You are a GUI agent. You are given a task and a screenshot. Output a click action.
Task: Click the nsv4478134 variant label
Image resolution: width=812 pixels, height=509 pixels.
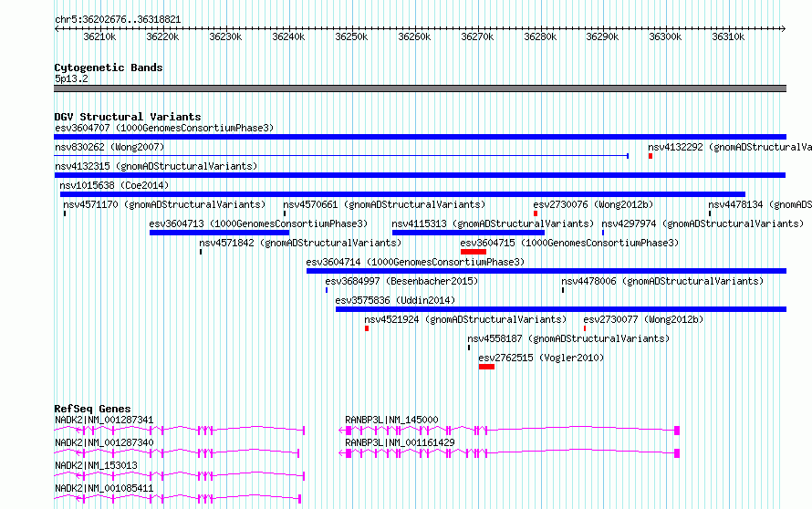tap(760, 204)
